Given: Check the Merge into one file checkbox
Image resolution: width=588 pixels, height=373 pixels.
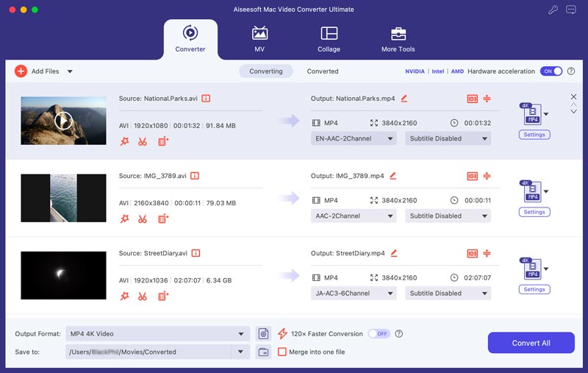Looking at the screenshot, I should (282, 352).
